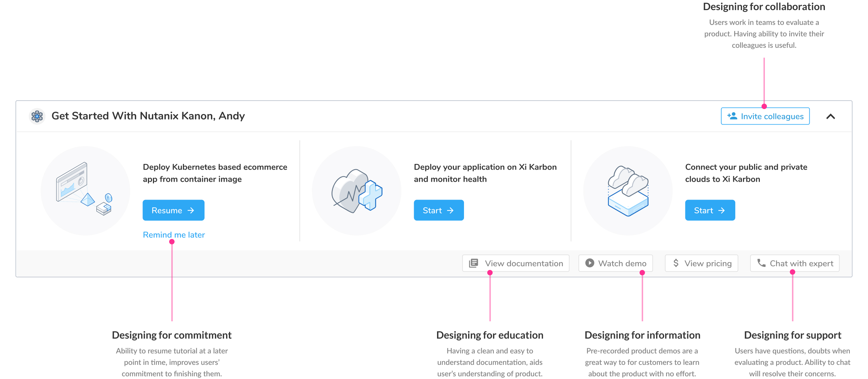Click 'Designing for support' heading
Viewport: 868px width, 379px height.
tap(793, 335)
